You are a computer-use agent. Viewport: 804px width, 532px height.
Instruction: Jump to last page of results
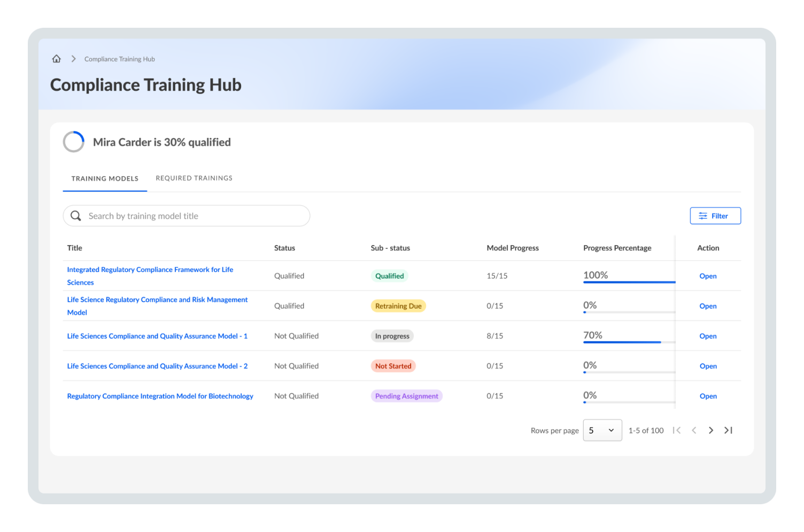[x=728, y=431]
